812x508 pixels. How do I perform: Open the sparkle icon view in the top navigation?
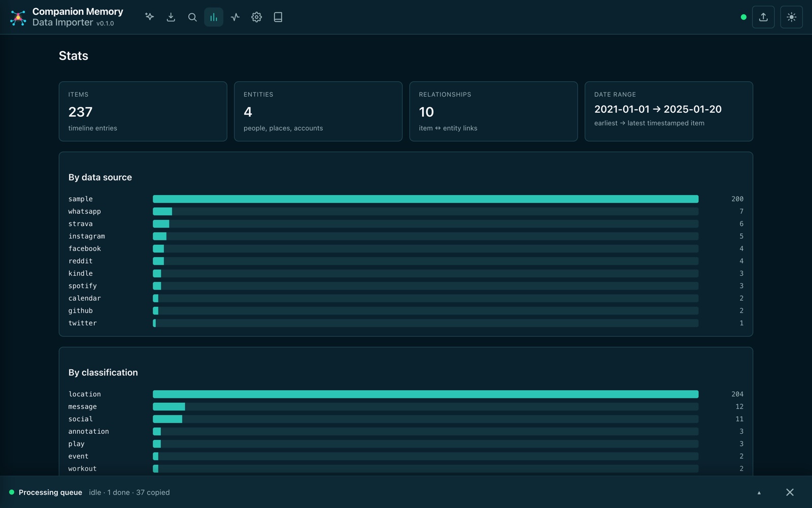(149, 17)
